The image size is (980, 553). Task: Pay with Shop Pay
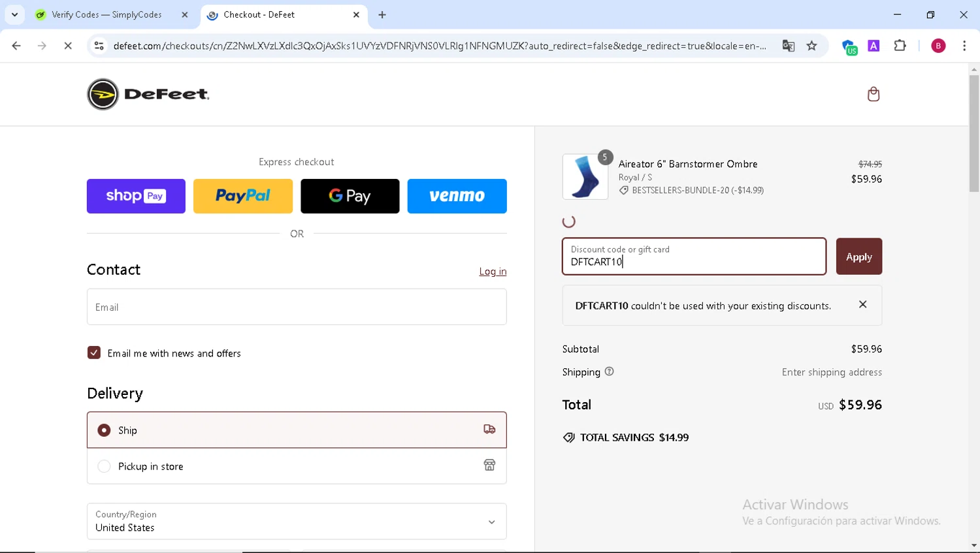click(x=136, y=196)
